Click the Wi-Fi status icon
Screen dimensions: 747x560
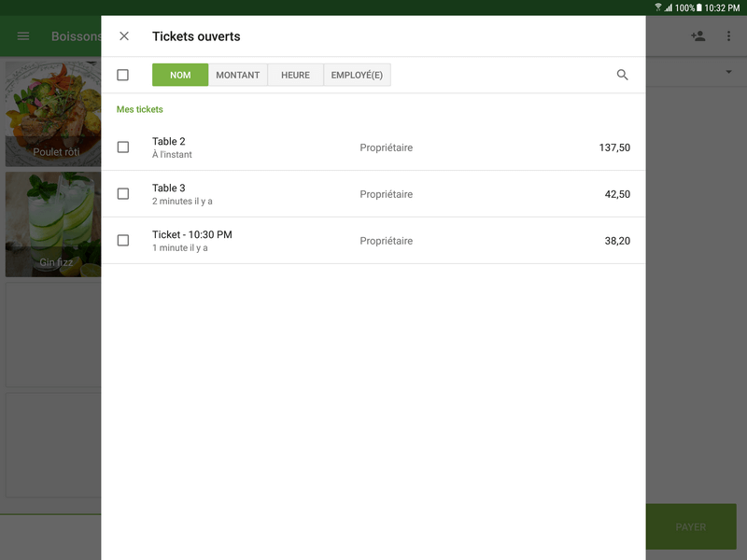pos(656,8)
